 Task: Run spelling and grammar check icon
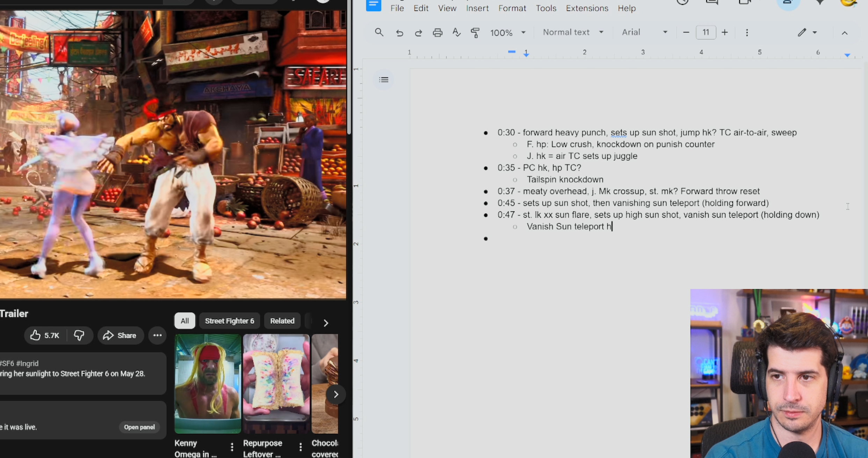tap(456, 33)
